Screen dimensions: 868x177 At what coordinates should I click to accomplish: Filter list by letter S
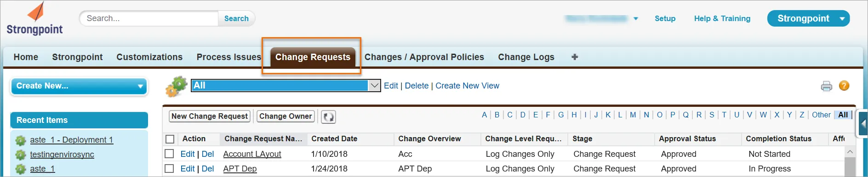[711, 115]
